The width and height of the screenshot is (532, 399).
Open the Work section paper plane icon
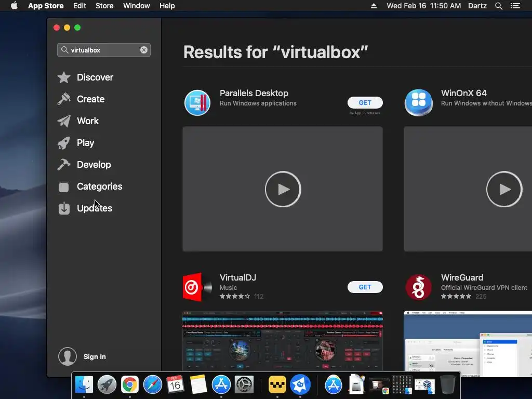pos(64,121)
